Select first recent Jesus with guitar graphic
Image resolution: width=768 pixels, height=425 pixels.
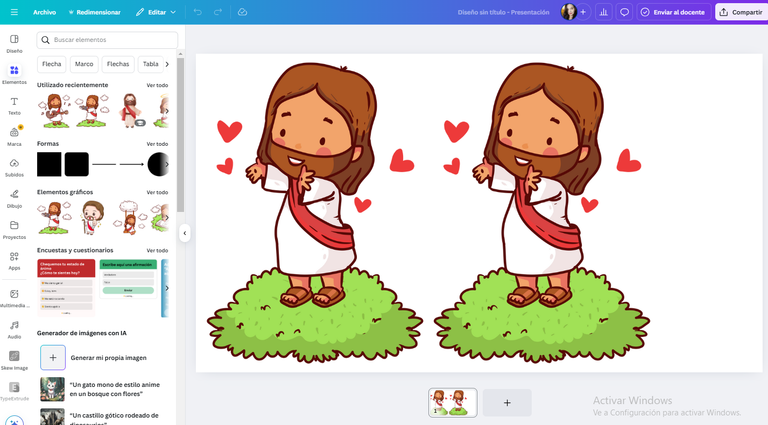[x=54, y=111]
